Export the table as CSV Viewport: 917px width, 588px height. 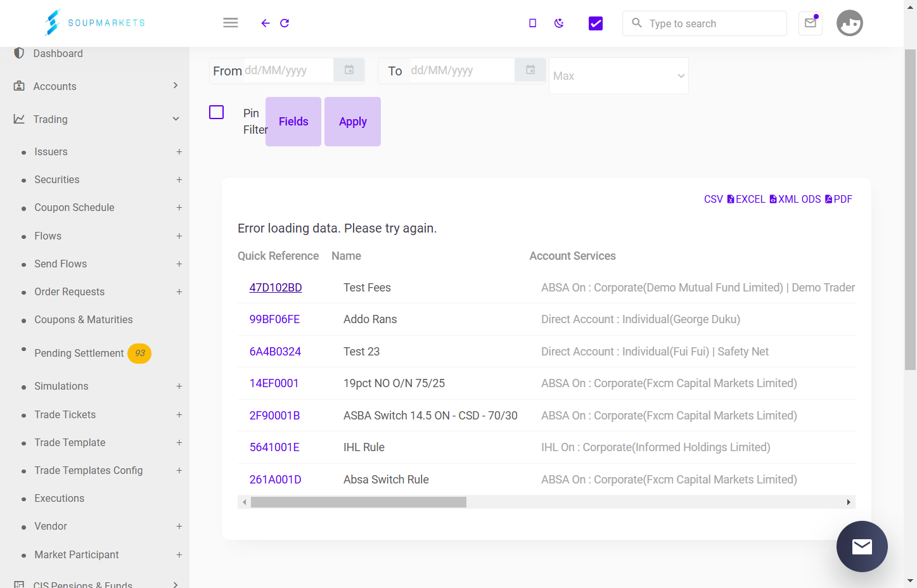[714, 200]
